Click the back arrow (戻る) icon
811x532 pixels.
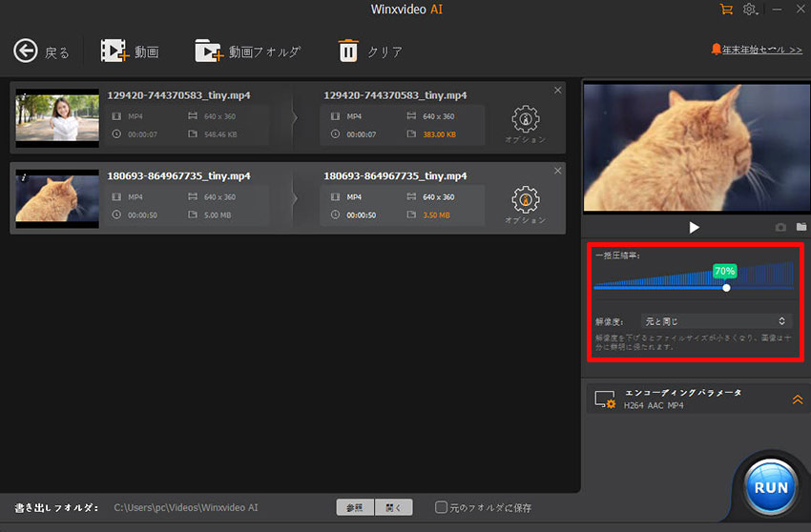(26, 51)
